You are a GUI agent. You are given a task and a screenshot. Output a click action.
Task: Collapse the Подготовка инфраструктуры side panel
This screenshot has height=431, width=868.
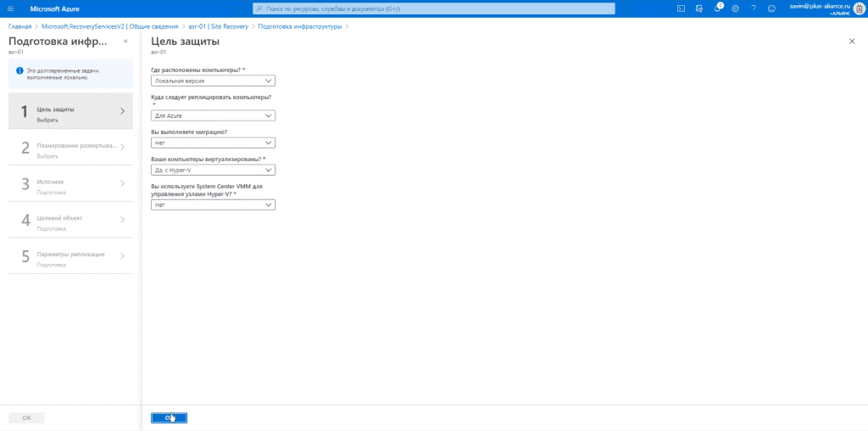(x=125, y=42)
